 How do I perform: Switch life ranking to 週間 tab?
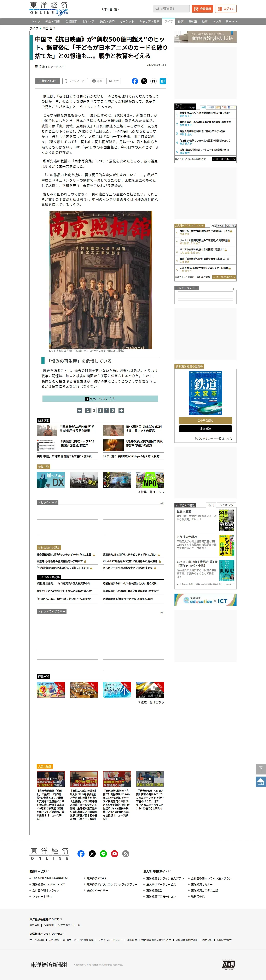pos(218,107)
